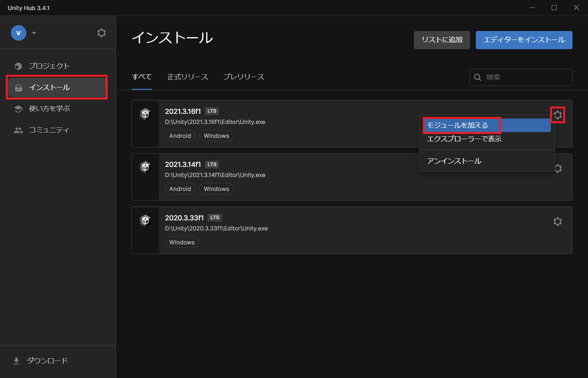Select インストール in the sidebar
This screenshot has height=378, width=588.
[57, 88]
